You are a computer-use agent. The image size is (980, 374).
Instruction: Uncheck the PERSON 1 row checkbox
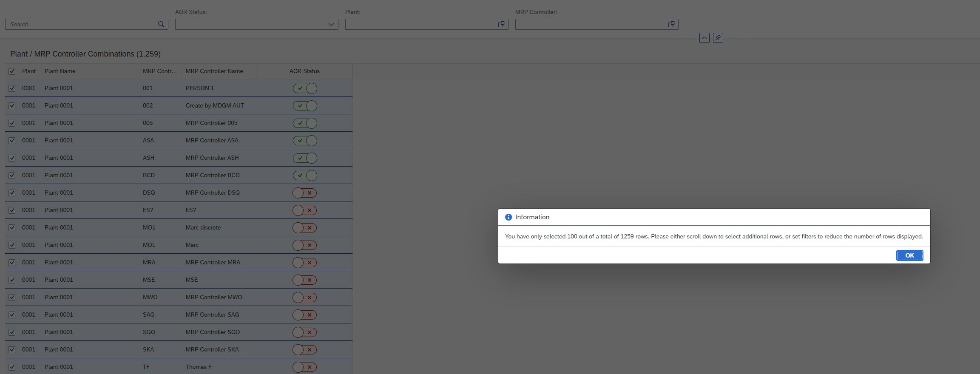(x=12, y=88)
